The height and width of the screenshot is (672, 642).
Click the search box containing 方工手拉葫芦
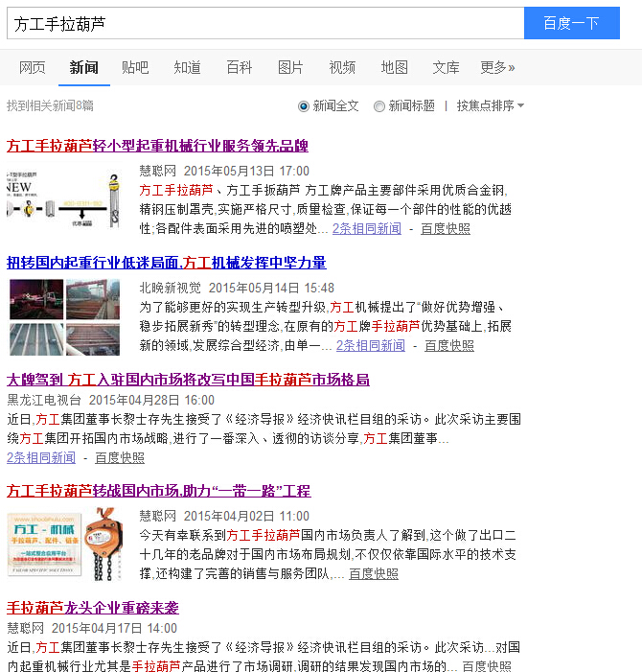[264, 24]
